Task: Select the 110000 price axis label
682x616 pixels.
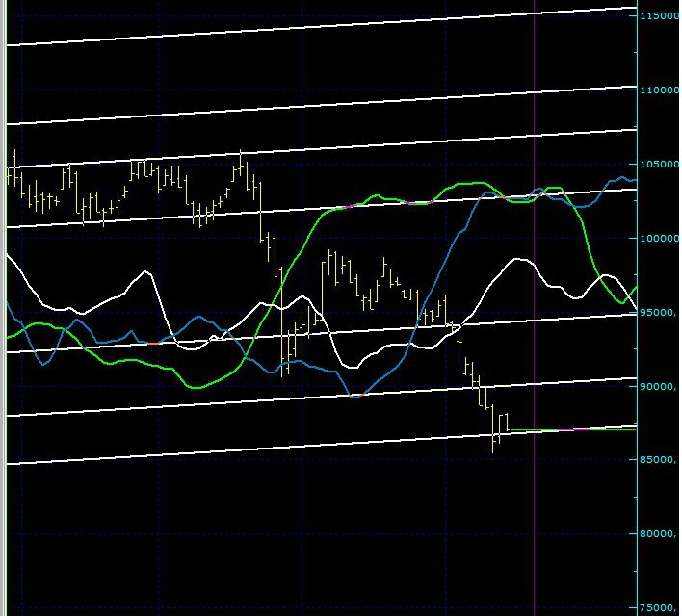Action: (x=659, y=90)
